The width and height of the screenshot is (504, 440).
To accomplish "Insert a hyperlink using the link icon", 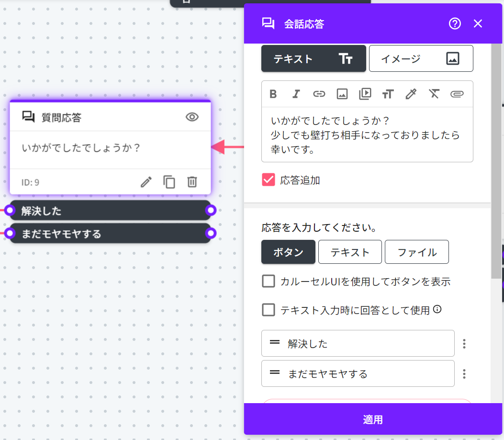I will 319,94.
